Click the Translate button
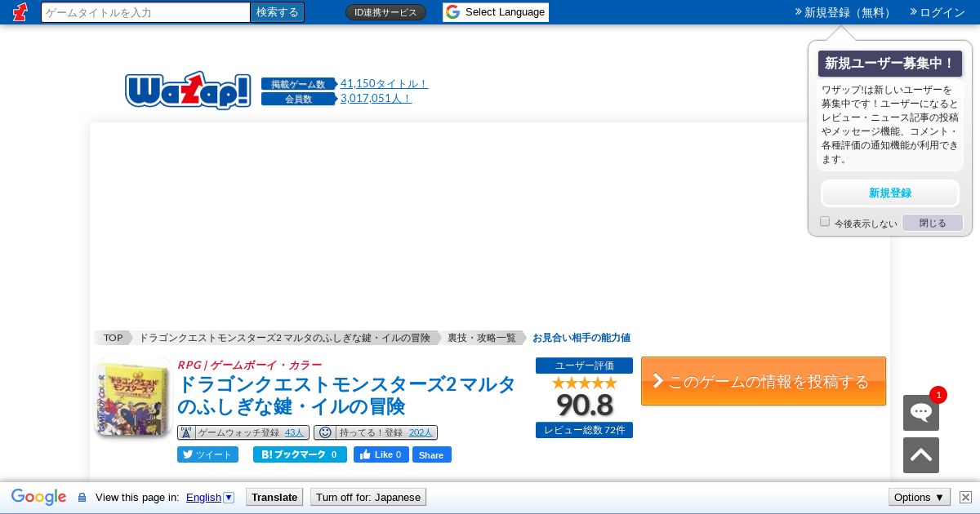This screenshot has height=514, width=980. pos(274,497)
